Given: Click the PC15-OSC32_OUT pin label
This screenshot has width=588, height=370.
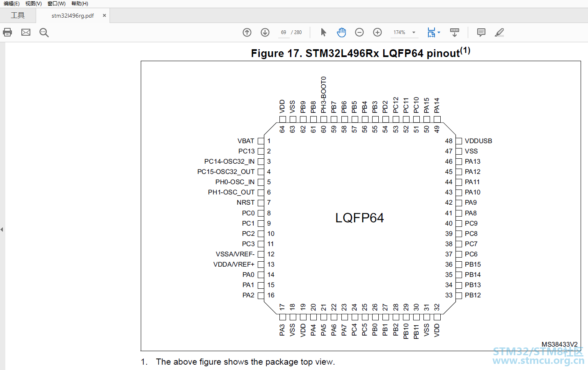Looking at the screenshot, I should click(226, 172).
